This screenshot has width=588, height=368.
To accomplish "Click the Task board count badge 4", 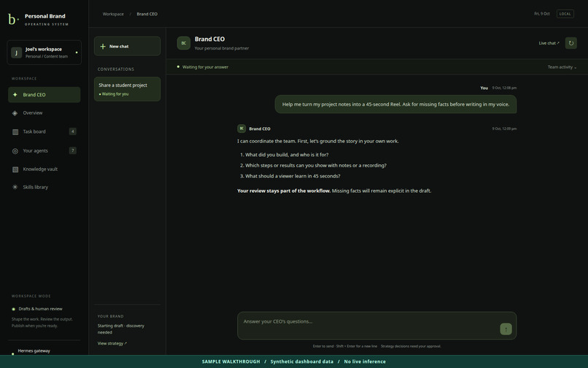I will click(73, 131).
